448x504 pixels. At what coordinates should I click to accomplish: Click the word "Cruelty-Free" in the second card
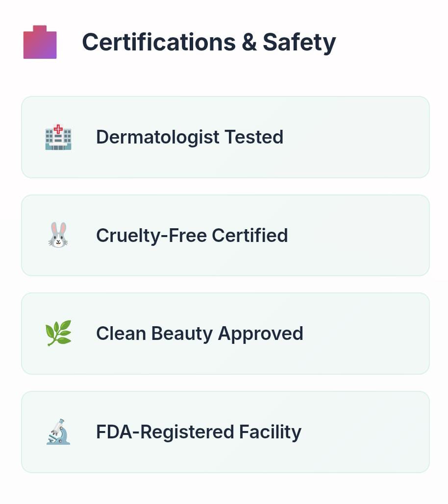[x=151, y=236]
